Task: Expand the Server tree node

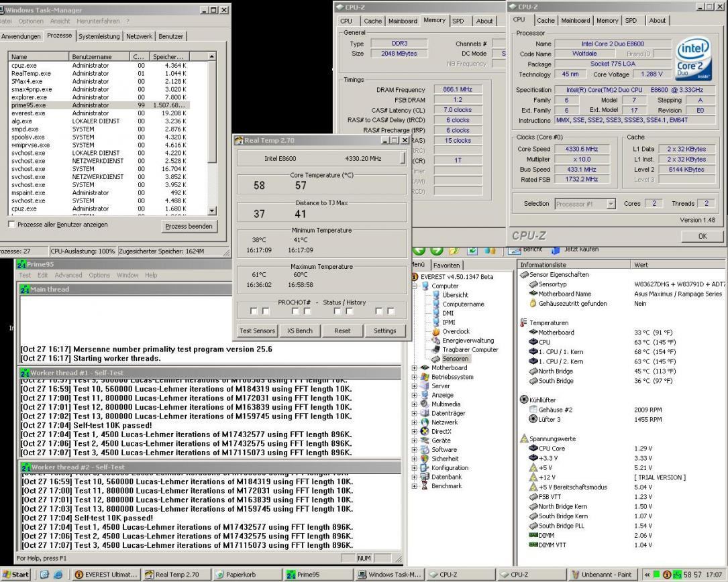Action: point(414,386)
